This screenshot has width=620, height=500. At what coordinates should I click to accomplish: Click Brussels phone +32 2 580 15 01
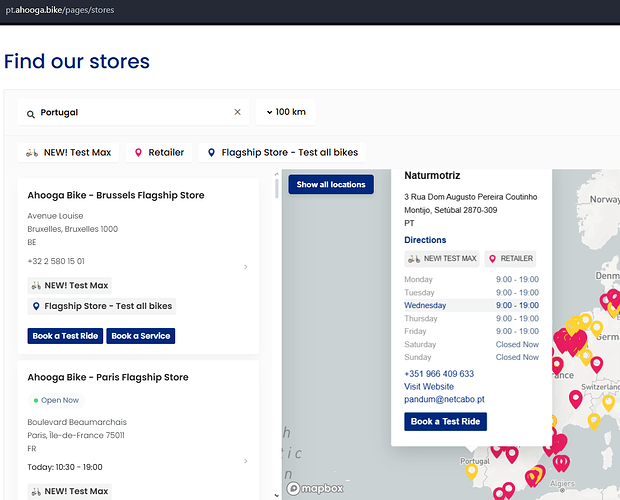(56, 261)
